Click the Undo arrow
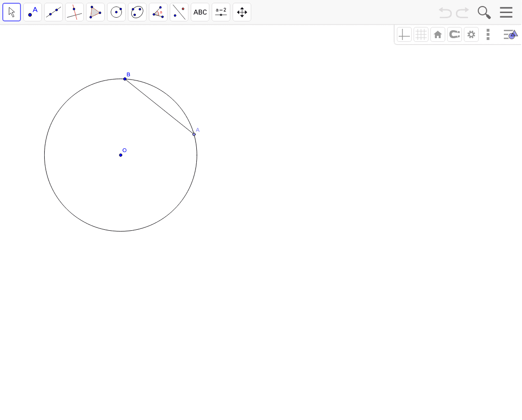Image resolution: width=522 pixels, height=420 pixels. click(445, 13)
